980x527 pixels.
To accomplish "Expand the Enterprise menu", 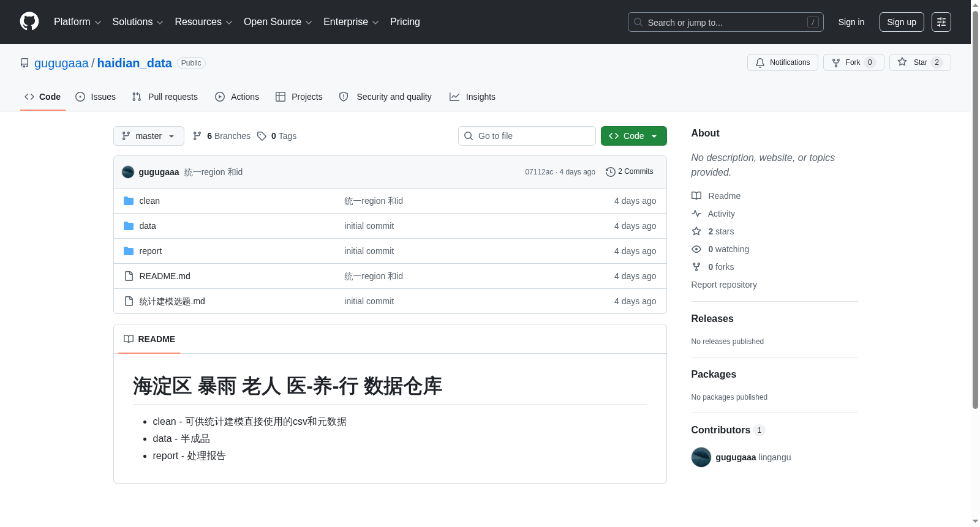I will click(x=351, y=22).
